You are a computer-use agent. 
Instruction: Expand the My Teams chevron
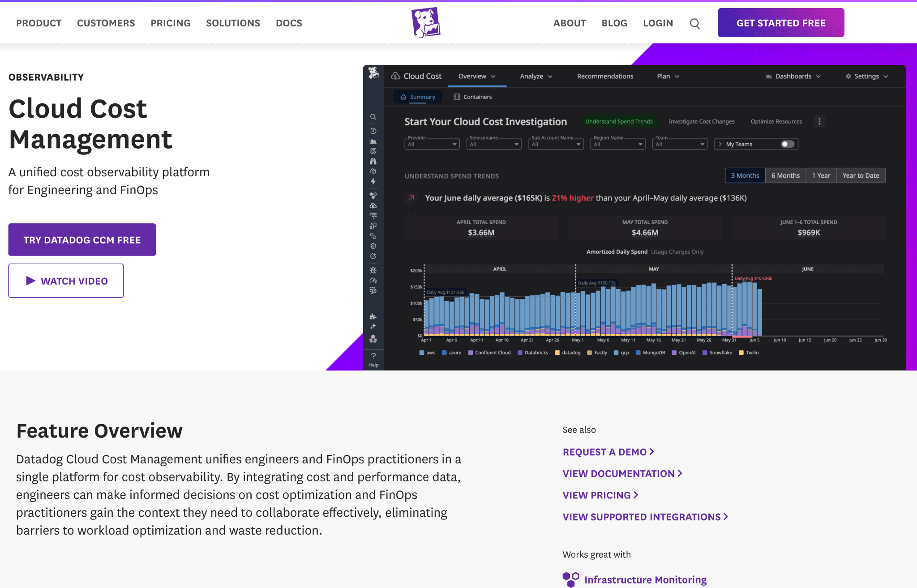[x=720, y=144]
